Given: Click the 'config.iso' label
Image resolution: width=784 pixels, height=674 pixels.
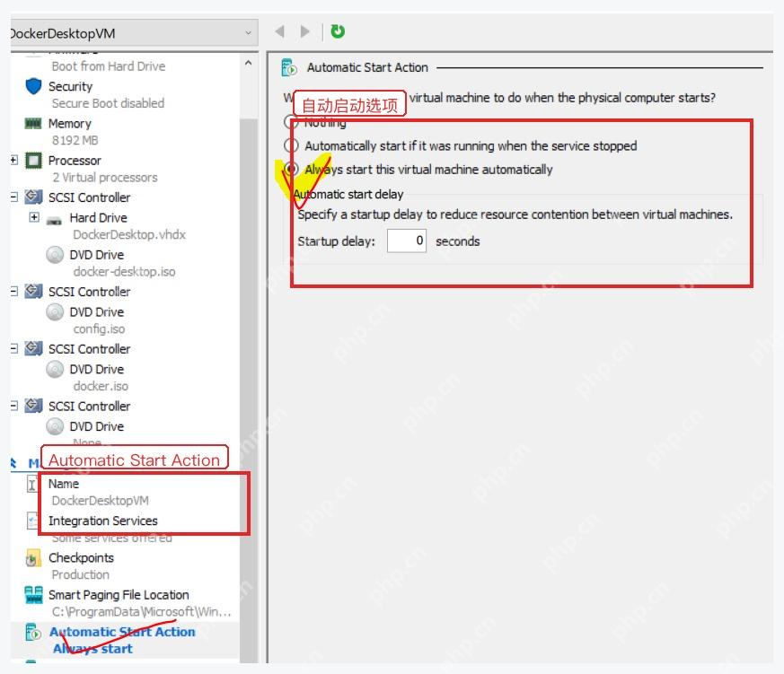Looking at the screenshot, I should pos(99,328).
